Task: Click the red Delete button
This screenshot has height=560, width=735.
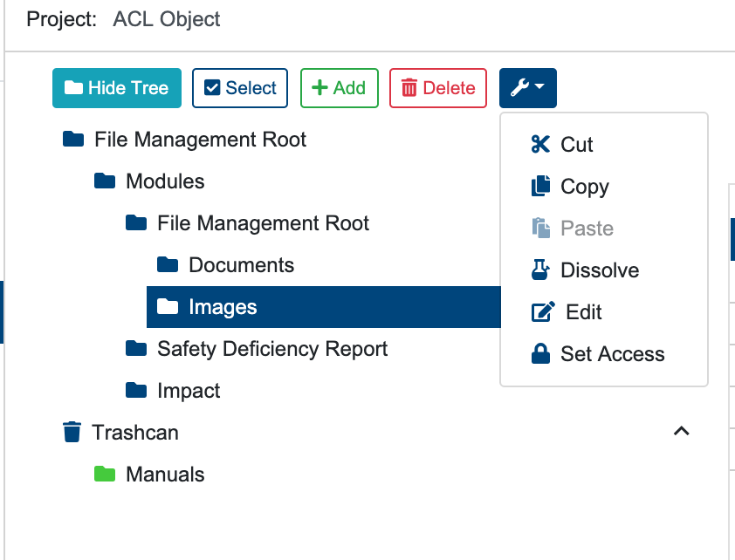Action: [x=438, y=88]
